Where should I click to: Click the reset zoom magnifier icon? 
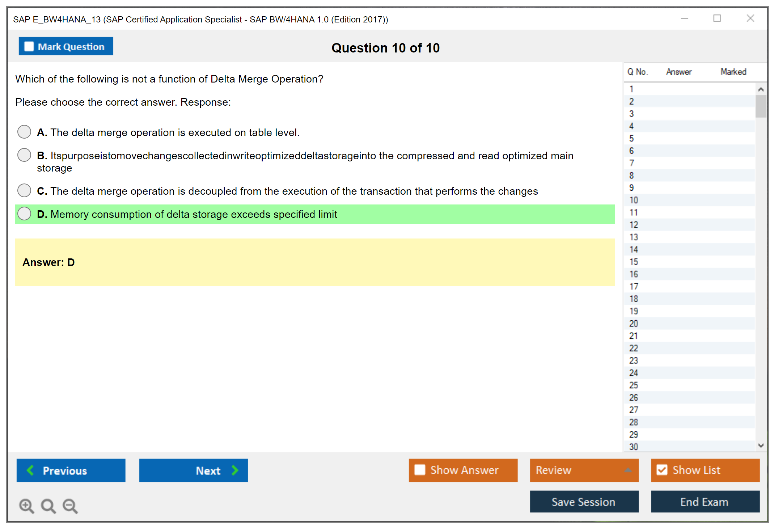coord(48,506)
